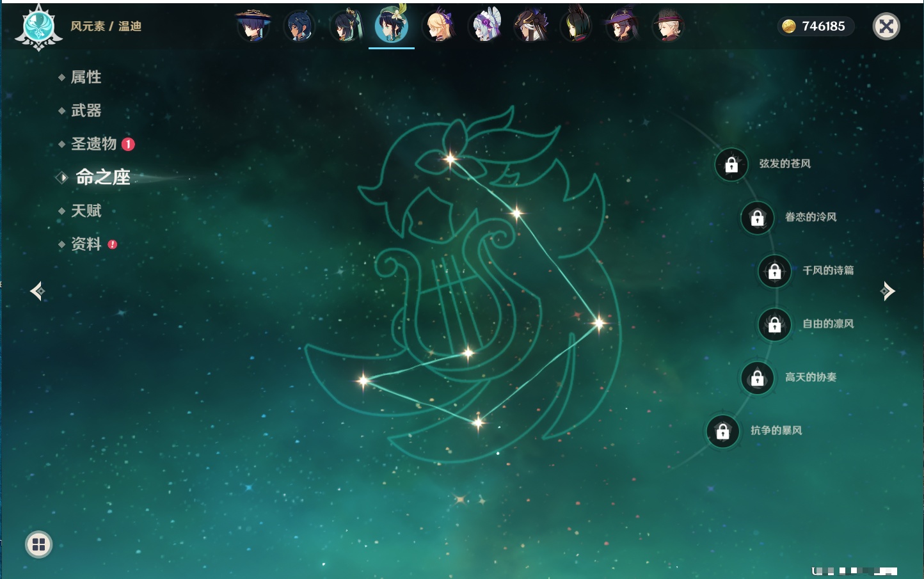Select the white-haired maid headdress avatar
The width and height of the screenshot is (924, 579).
pyautogui.click(x=485, y=26)
